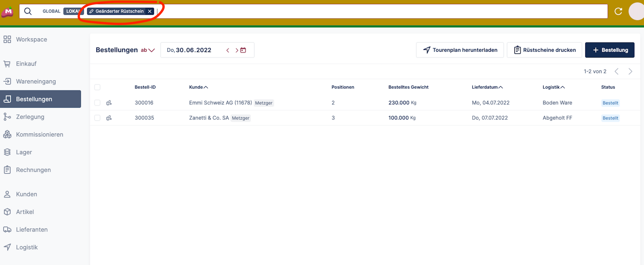644x265 pixels.
Task: Remove the Geänderter Rüstschein filter chip
Action: pos(150,11)
